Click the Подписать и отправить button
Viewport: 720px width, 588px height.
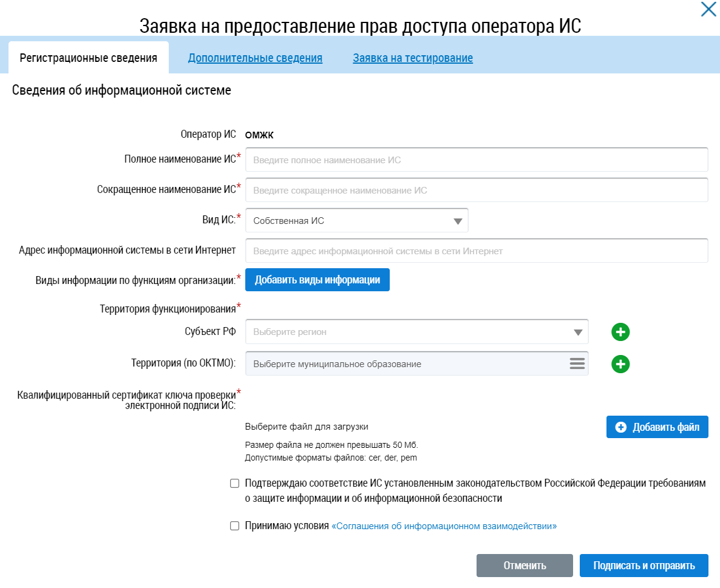click(644, 566)
